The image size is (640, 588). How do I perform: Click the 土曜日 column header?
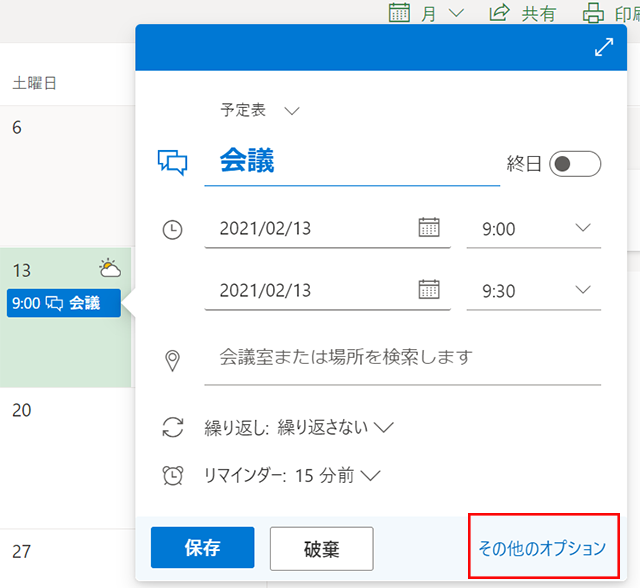click(x=34, y=83)
